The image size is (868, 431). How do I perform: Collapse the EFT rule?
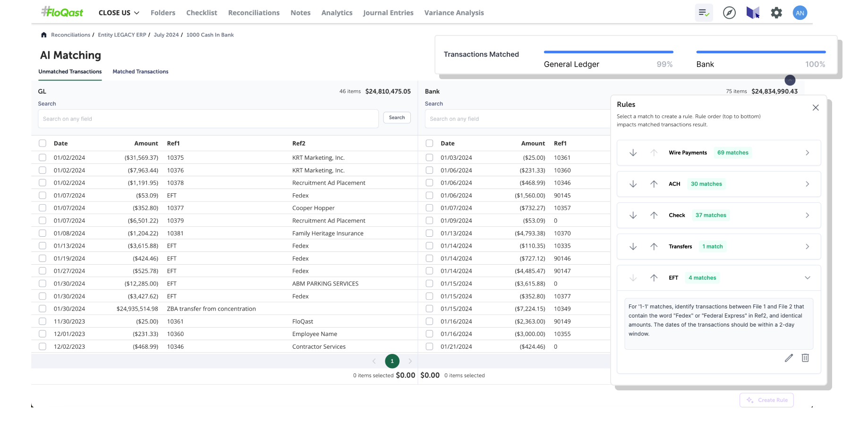tap(807, 278)
